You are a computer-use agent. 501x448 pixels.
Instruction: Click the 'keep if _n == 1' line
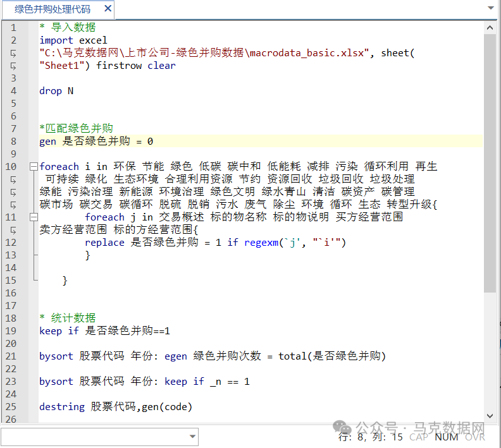144,381
